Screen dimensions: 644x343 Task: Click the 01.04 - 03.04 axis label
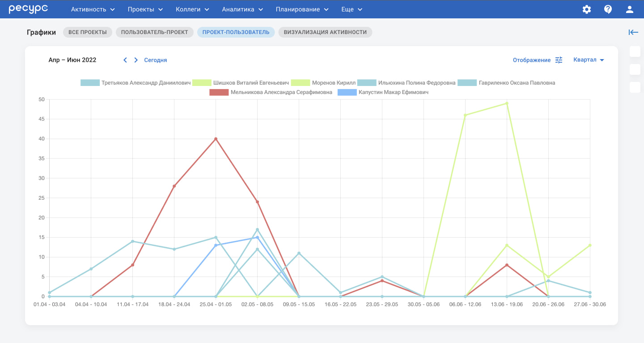click(49, 304)
